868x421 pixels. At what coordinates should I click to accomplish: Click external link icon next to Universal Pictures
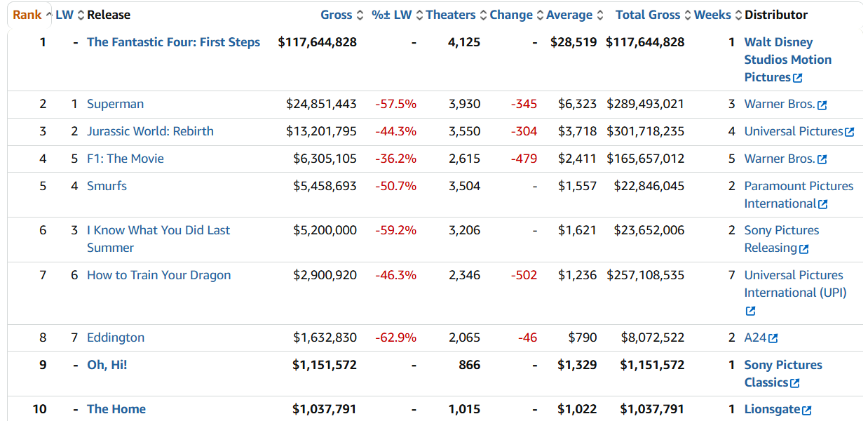coord(850,132)
